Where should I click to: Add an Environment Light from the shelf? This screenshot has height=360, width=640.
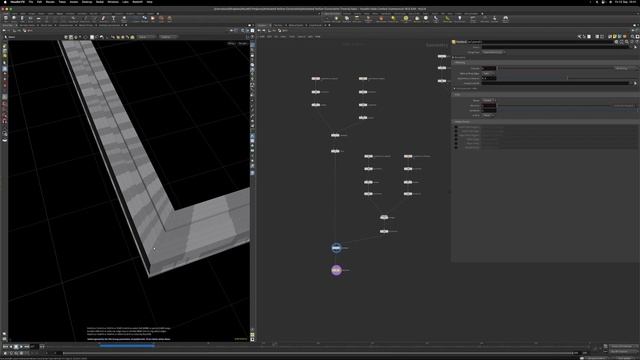[x=406, y=19]
